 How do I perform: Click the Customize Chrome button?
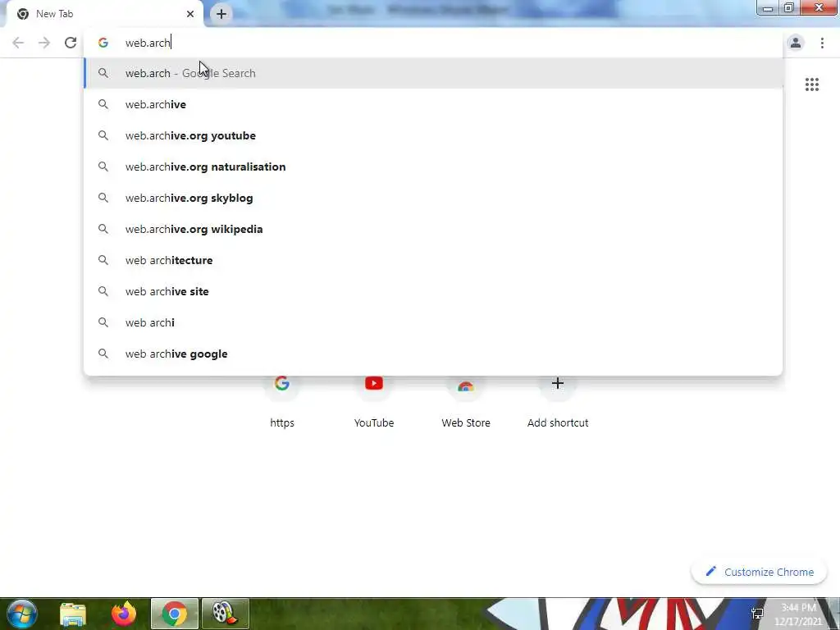click(759, 572)
